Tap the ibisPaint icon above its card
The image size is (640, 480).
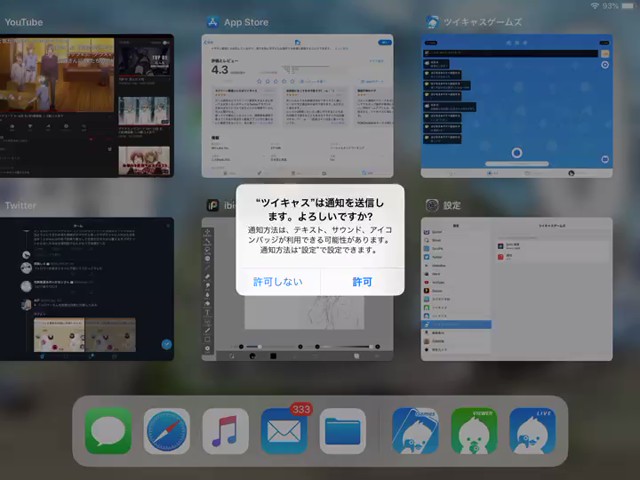tap(213, 205)
